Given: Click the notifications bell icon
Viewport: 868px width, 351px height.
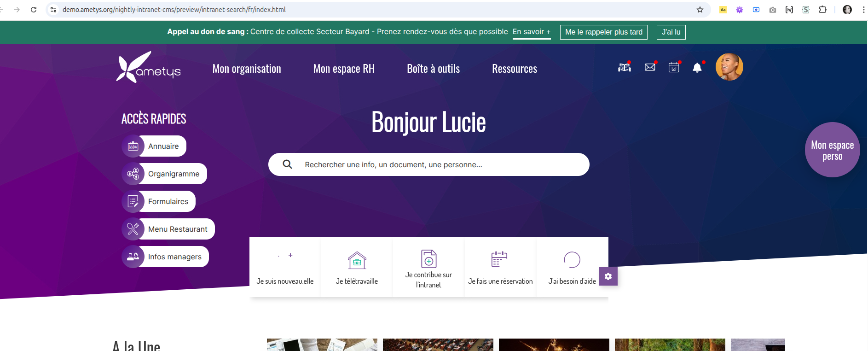Looking at the screenshot, I should coord(697,68).
